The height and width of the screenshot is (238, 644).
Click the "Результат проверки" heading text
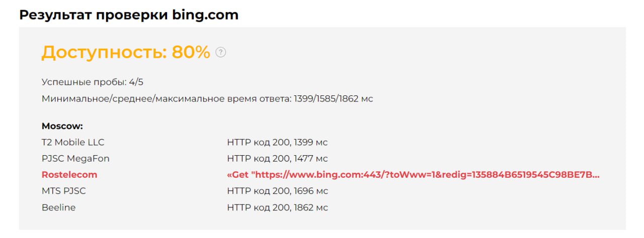(x=94, y=15)
